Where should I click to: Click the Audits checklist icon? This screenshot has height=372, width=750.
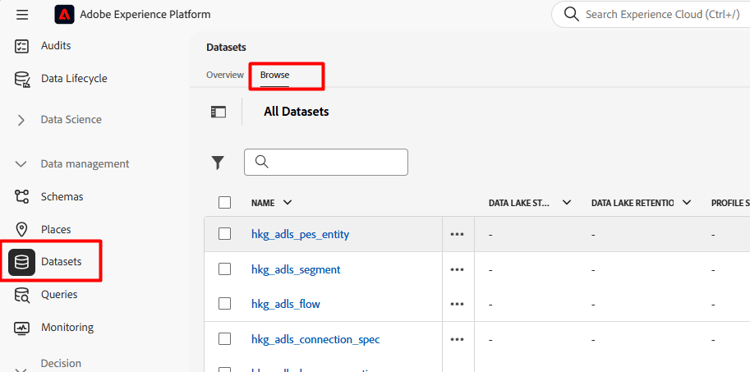pos(22,46)
